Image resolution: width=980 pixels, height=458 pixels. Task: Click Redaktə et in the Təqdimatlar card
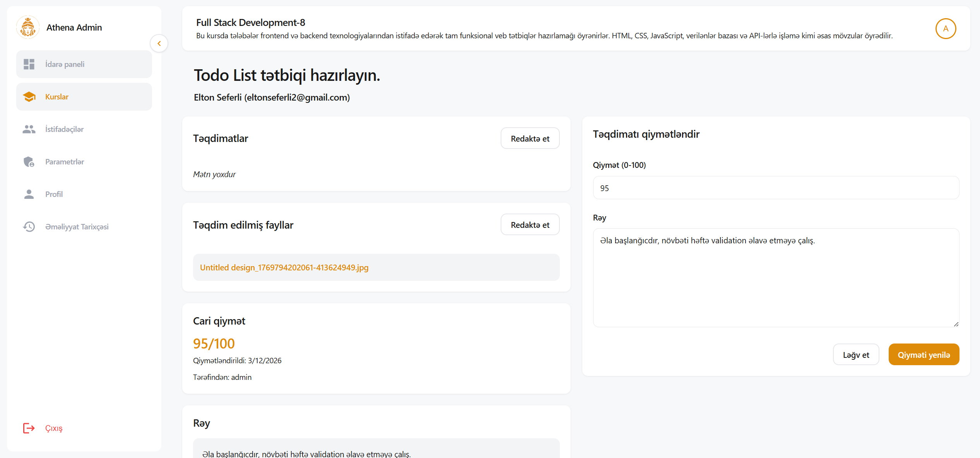530,138
